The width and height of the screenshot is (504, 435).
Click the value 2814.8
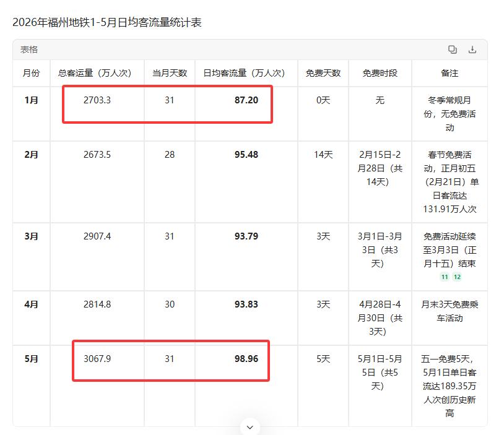pyautogui.click(x=97, y=304)
